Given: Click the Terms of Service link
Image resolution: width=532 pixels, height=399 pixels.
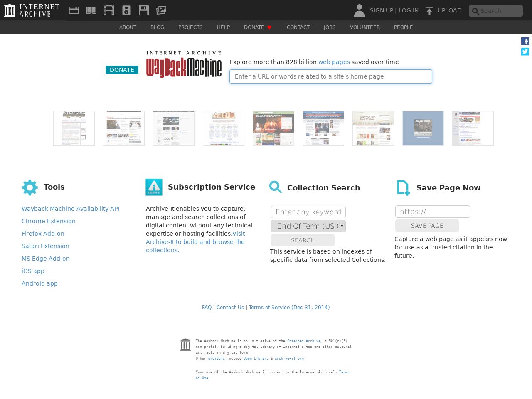Looking at the screenshot, I should (289, 308).
